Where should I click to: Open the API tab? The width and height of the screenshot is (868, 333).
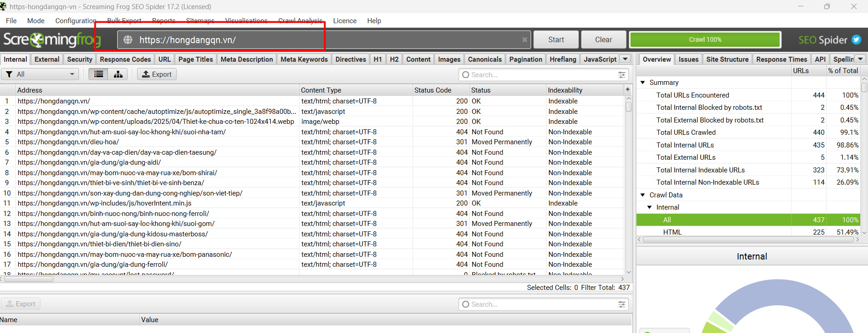[820, 59]
